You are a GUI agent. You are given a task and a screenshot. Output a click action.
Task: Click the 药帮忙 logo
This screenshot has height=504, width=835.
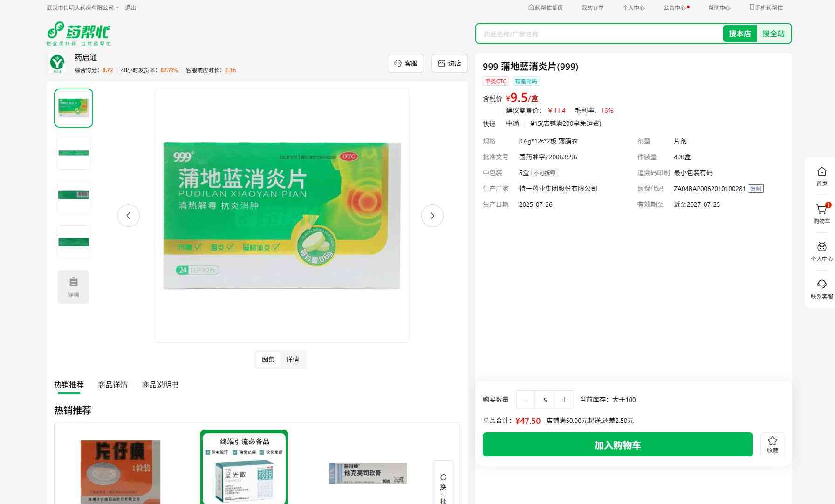pos(79,34)
